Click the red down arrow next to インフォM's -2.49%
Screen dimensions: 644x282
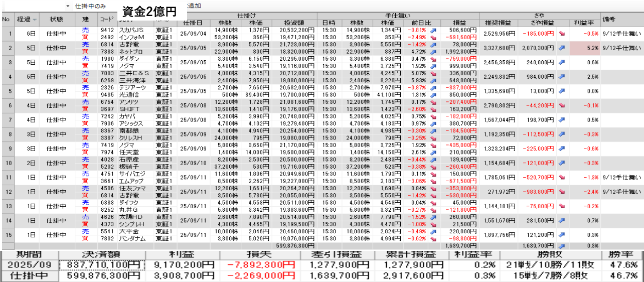click(433, 37)
